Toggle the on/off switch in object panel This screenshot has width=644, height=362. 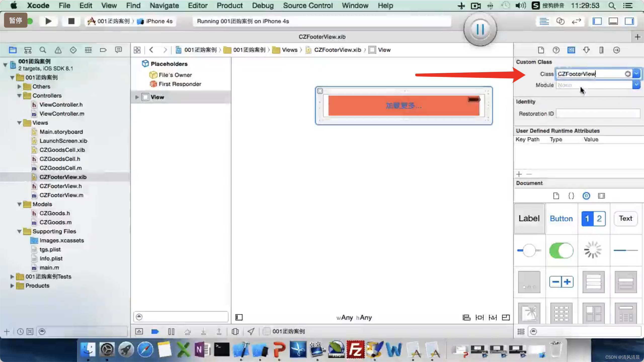coord(561,250)
